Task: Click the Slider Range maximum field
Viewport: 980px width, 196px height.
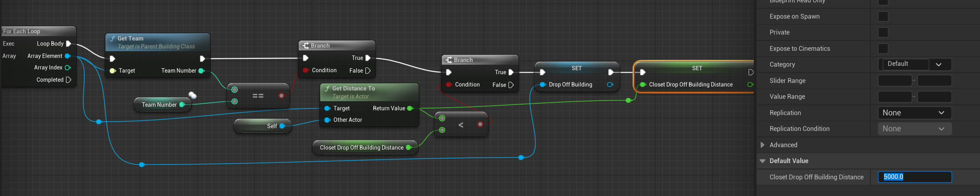Action: coord(934,81)
